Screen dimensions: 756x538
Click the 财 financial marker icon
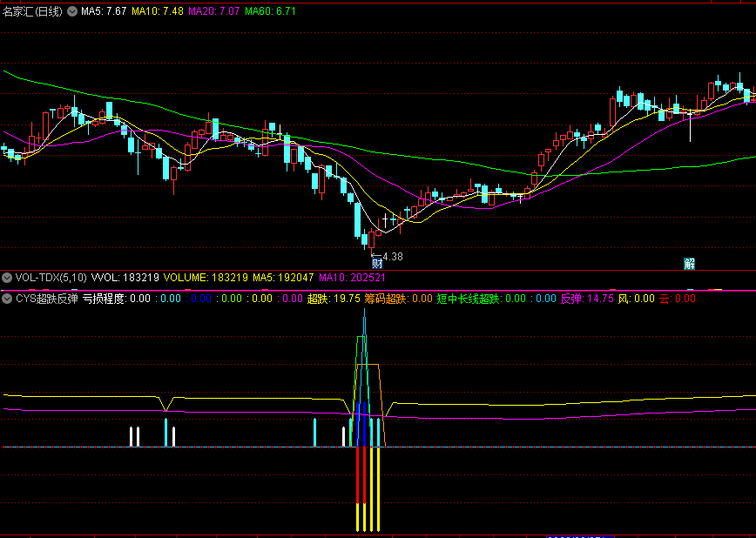[377, 264]
